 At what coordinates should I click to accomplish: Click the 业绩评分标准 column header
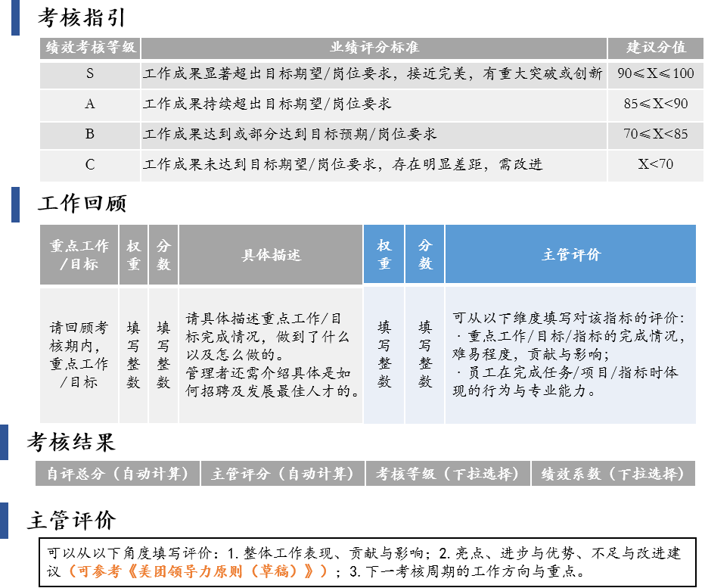[374, 48]
